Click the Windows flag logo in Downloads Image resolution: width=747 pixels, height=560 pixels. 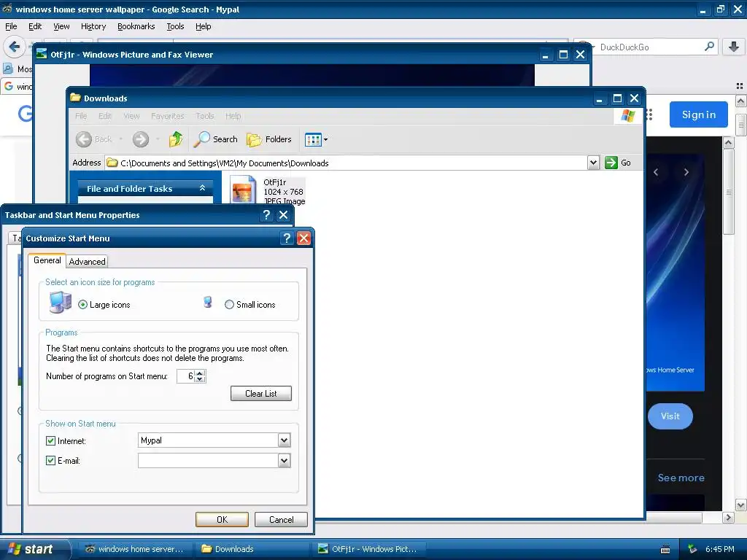628,116
